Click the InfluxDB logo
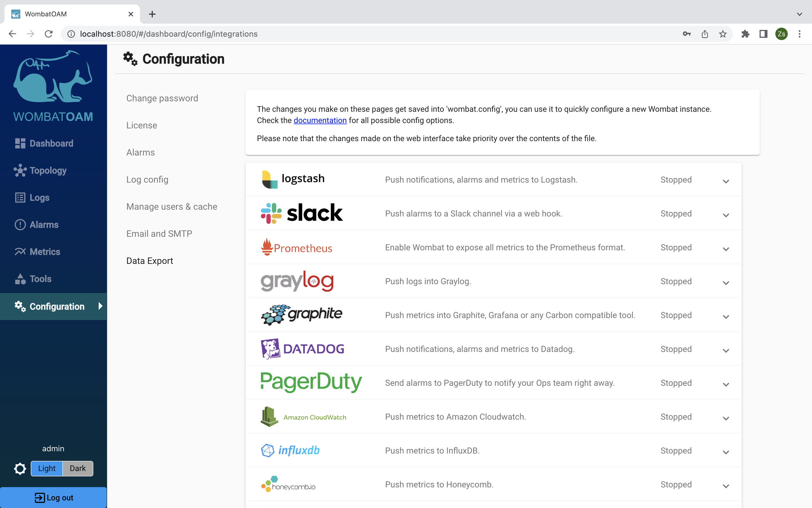Image resolution: width=812 pixels, height=508 pixels. tap(290, 450)
